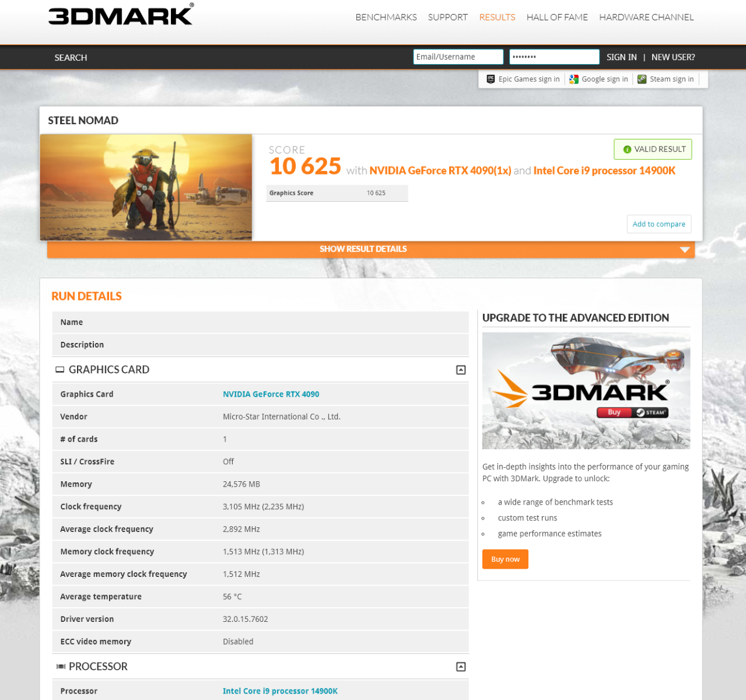Open Intel Core i9 processor 14900K score link

[604, 170]
